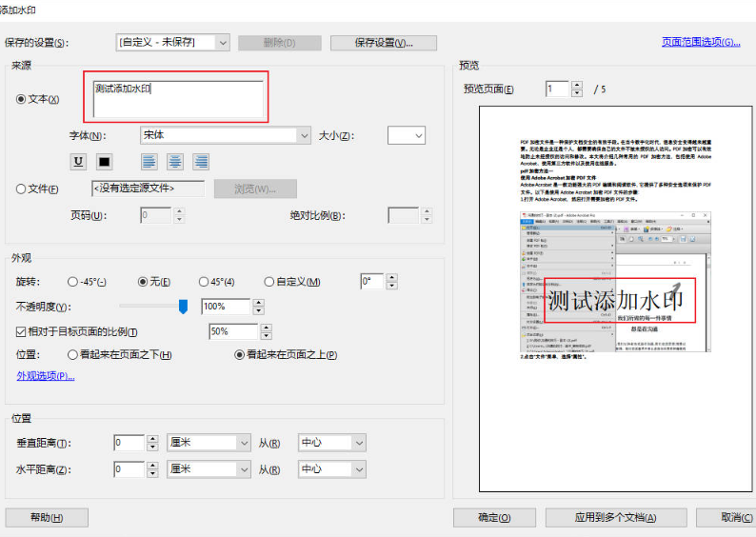Open the 水平距离 unit dropdown 厘米

209,469
